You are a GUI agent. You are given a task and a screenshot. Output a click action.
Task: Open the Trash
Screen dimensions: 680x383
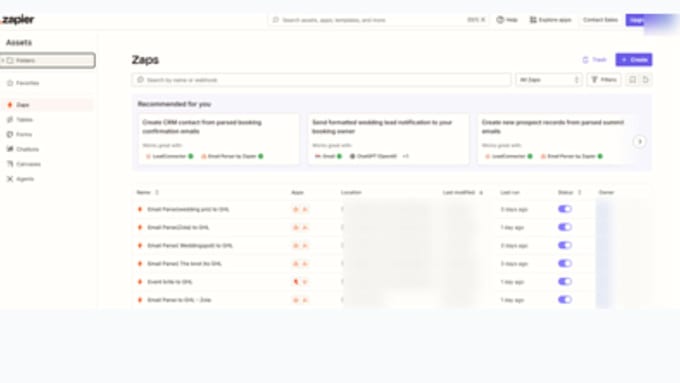(594, 60)
